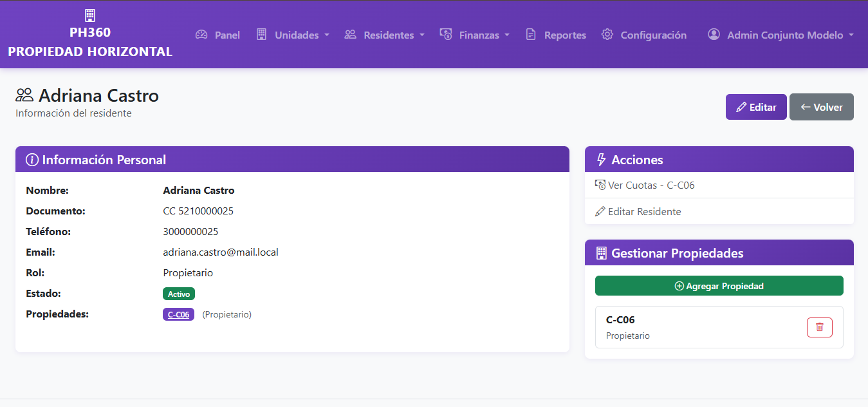
Task: Click the Unidades building icon
Action: tap(261, 35)
